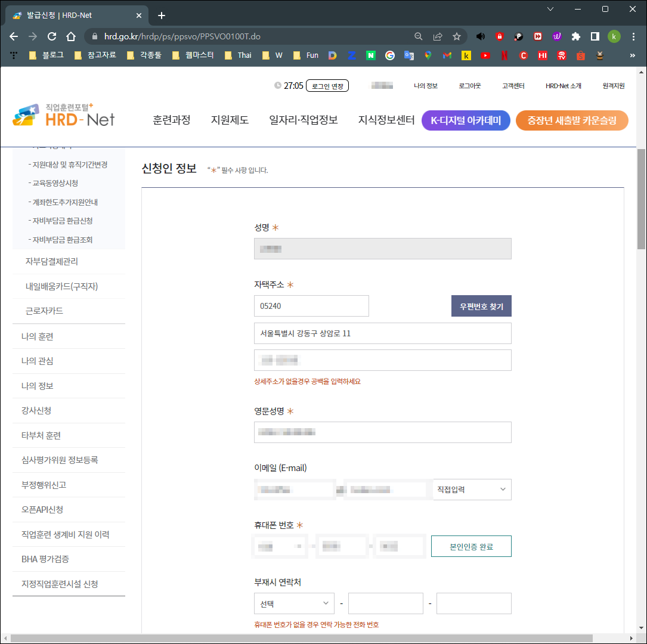Open the 선택 dropdown under 부재시 연락처

pyautogui.click(x=293, y=603)
